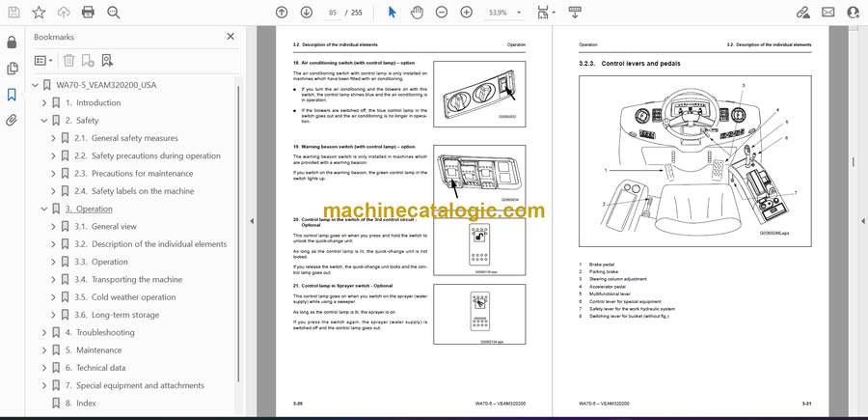Open bookmark 2.4. Safety labels on the machine

134,191
